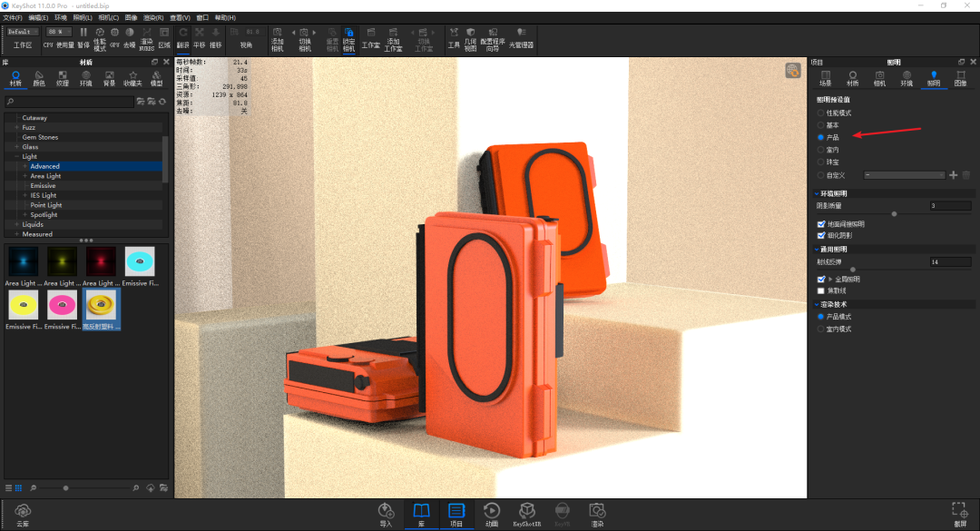Image resolution: width=980 pixels, height=531 pixels.
Task: Click the 导入 import icon
Action: coord(386,512)
